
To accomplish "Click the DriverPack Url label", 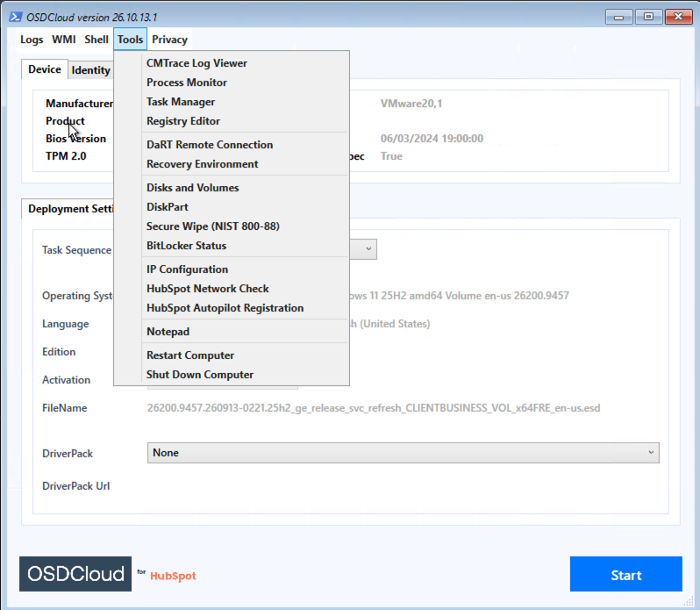I will (x=76, y=486).
